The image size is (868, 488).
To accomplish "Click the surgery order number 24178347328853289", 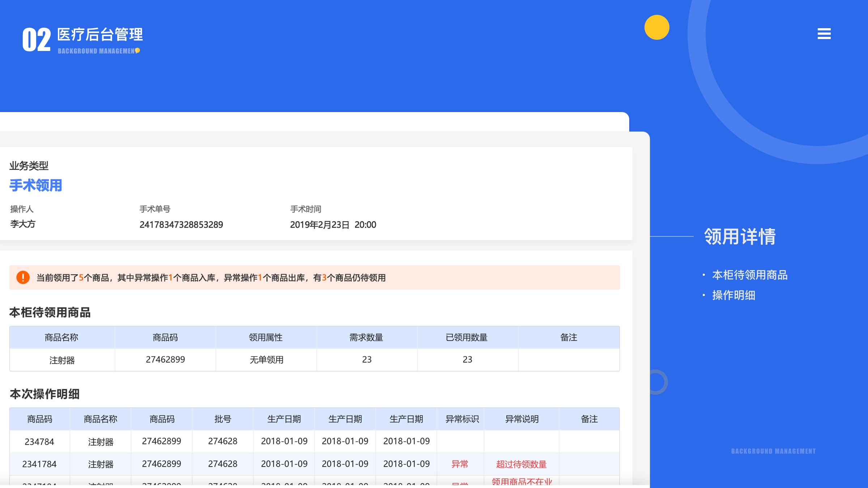I will pyautogui.click(x=181, y=224).
